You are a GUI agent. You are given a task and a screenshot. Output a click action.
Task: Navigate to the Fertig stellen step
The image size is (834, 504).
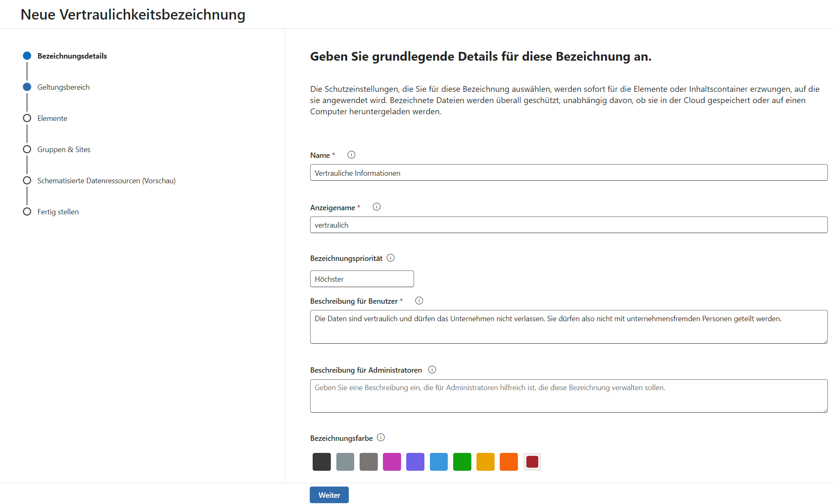pyautogui.click(x=58, y=212)
